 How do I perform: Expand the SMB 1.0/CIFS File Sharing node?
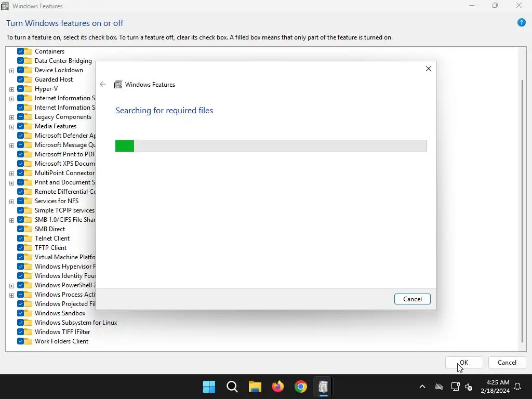(11, 220)
